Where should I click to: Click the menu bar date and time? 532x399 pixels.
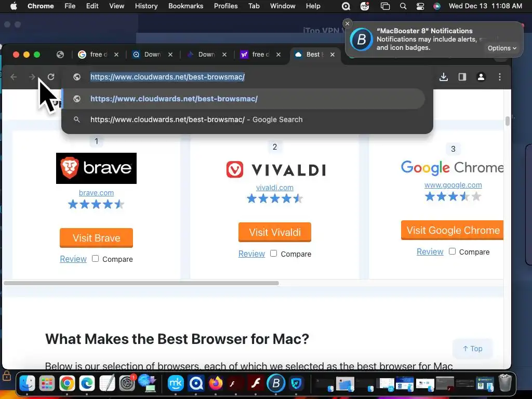point(485,6)
